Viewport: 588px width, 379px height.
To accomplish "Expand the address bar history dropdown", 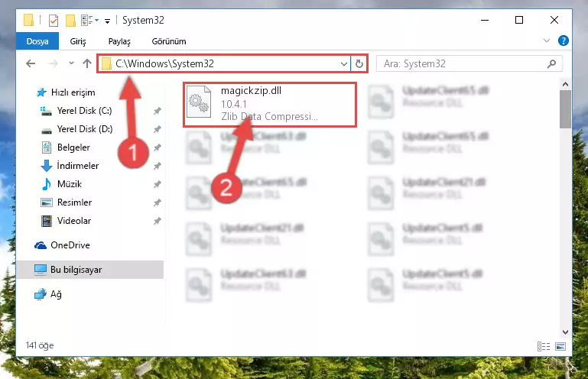I will click(343, 63).
